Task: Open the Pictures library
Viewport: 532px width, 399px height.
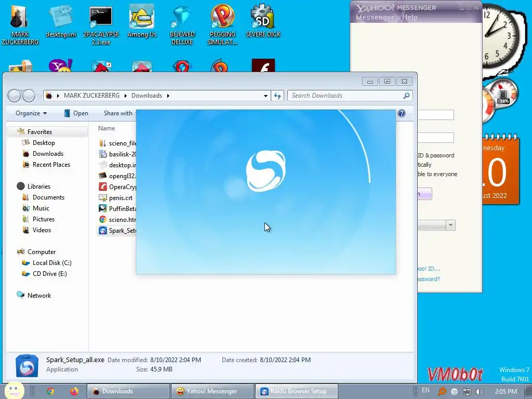Action: [44, 219]
